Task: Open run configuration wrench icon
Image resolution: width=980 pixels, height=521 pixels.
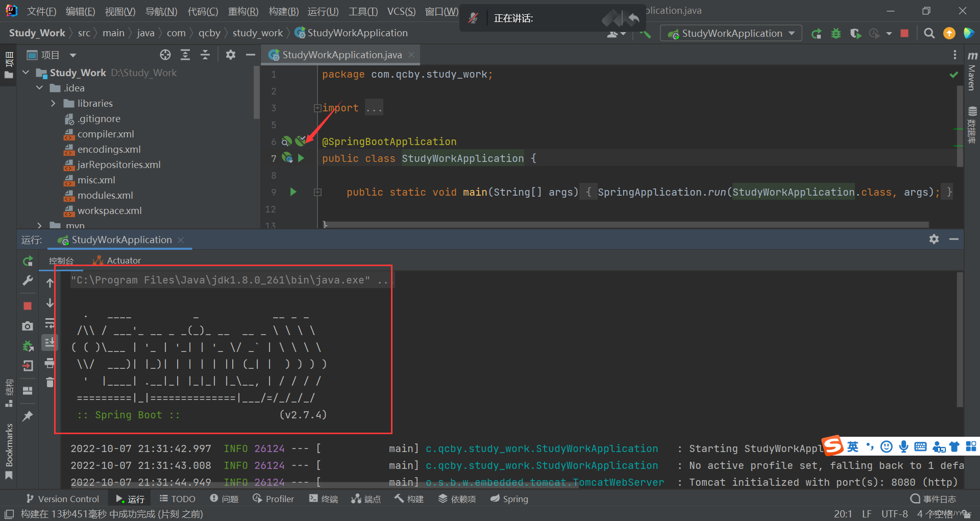Action: pos(28,280)
